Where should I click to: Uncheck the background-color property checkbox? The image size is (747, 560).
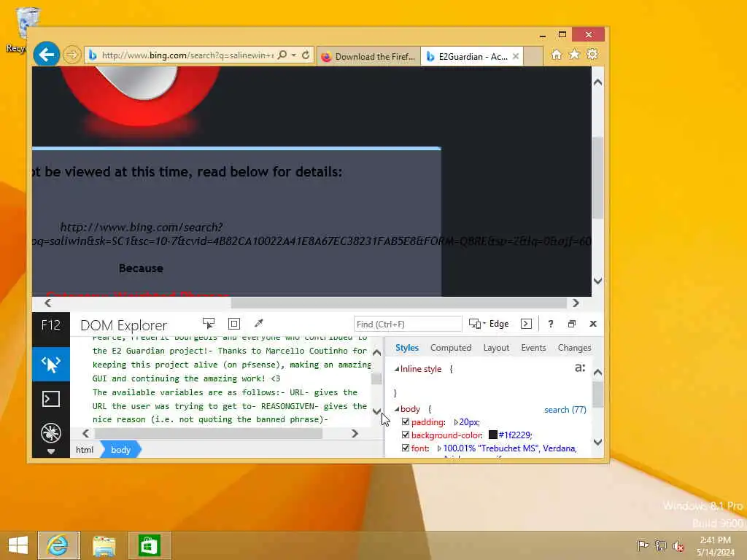tap(406, 435)
